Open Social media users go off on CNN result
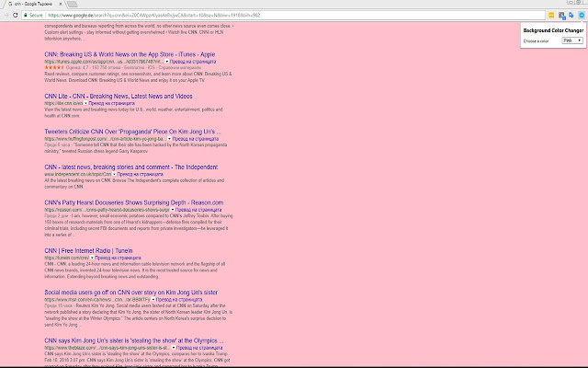 pos(130,293)
